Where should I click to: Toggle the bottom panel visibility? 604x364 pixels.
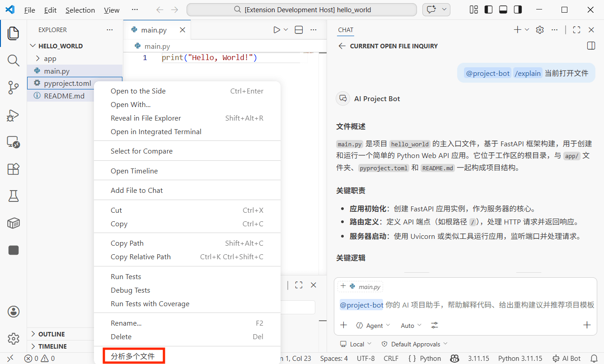click(503, 9)
